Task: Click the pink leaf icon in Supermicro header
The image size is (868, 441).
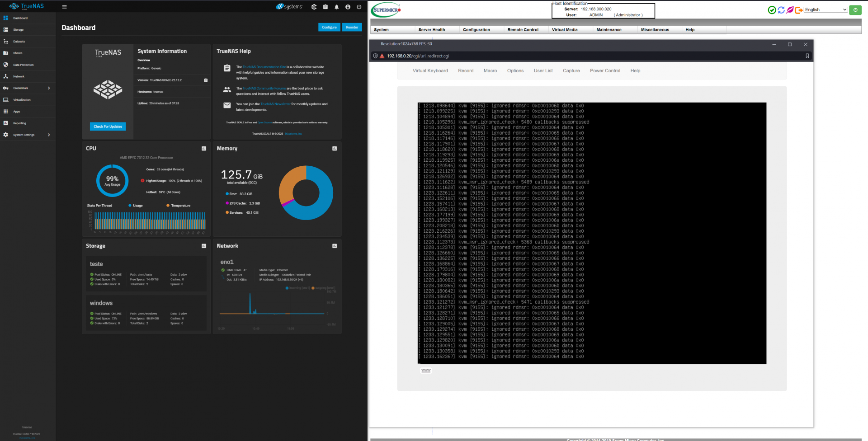Action: tap(790, 10)
